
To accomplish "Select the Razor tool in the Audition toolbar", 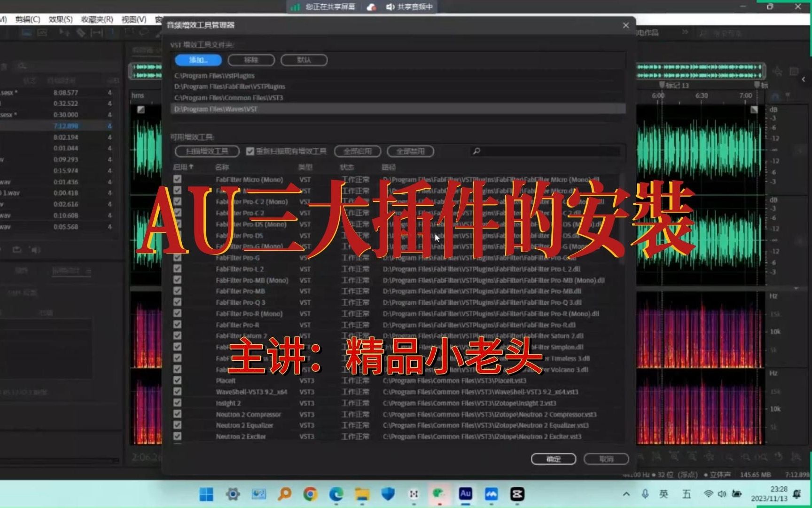I will [x=81, y=32].
